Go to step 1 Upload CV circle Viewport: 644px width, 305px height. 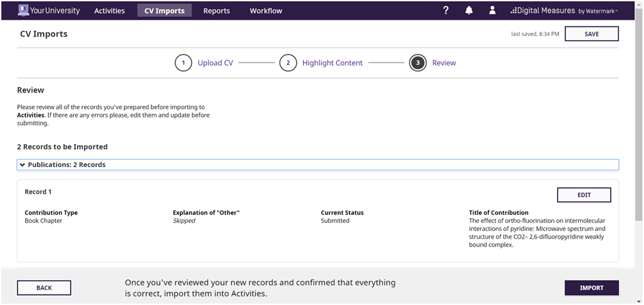183,63
